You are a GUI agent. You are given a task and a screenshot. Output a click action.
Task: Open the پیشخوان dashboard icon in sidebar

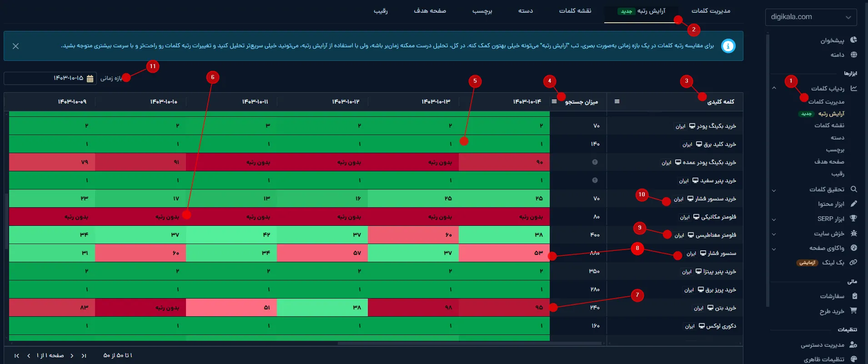click(x=853, y=40)
